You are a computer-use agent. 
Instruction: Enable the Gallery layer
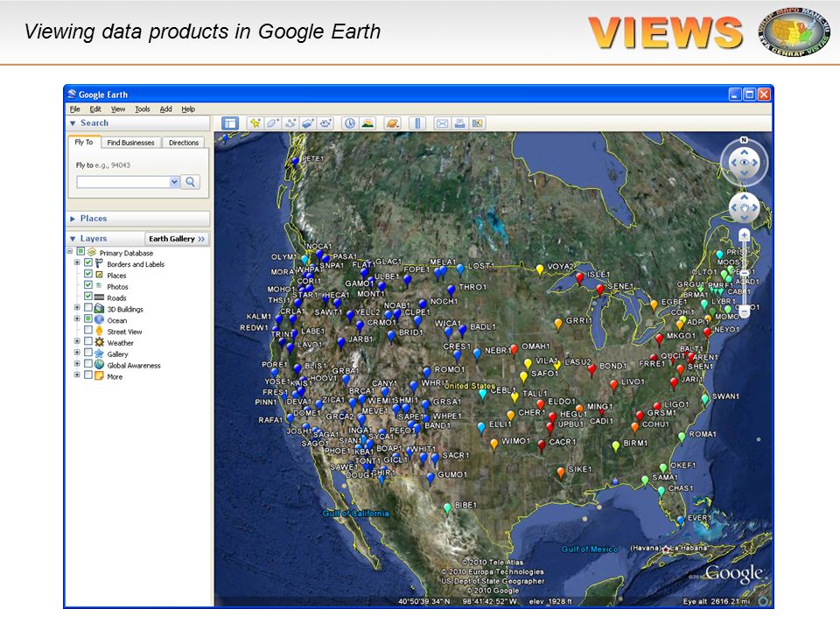[88, 353]
